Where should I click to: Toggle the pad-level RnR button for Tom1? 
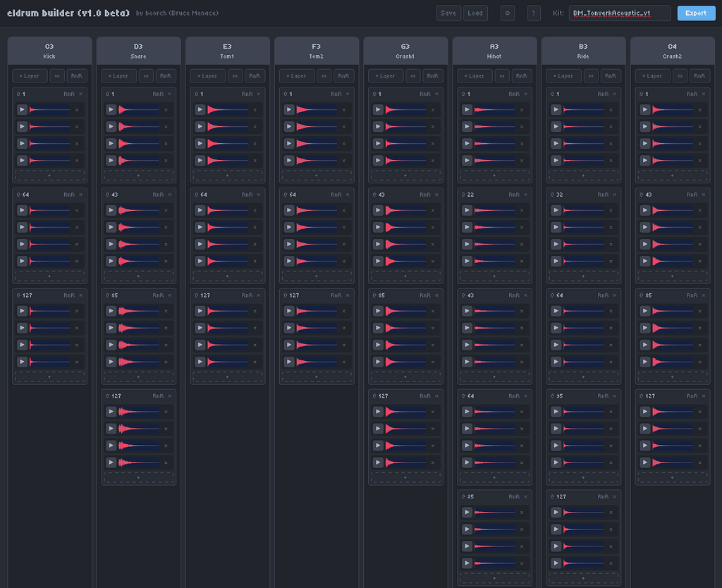[x=255, y=76]
